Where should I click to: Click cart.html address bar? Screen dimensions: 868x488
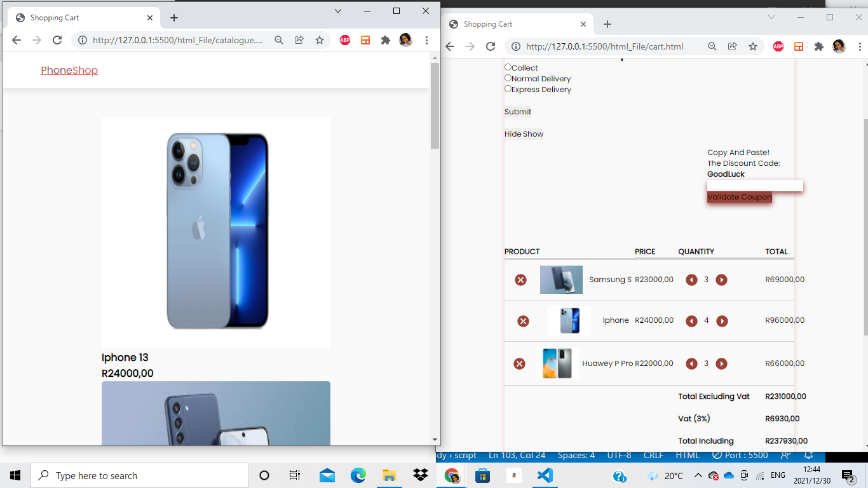pos(604,46)
